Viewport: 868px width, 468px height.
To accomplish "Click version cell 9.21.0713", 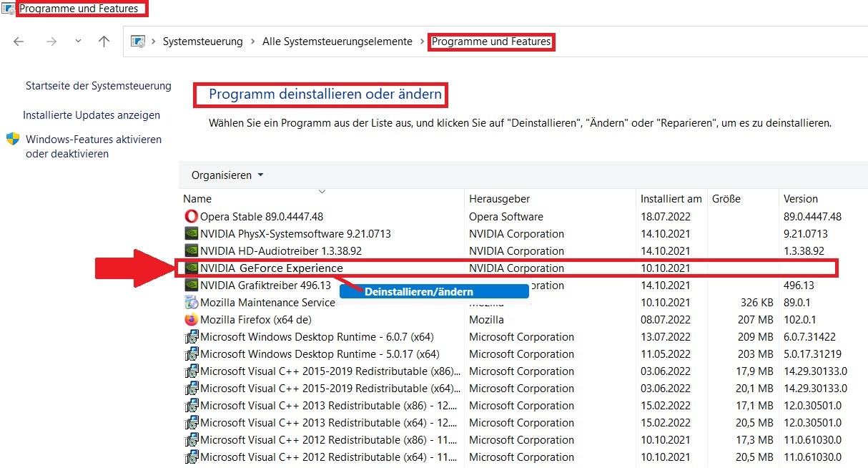I will point(805,233).
